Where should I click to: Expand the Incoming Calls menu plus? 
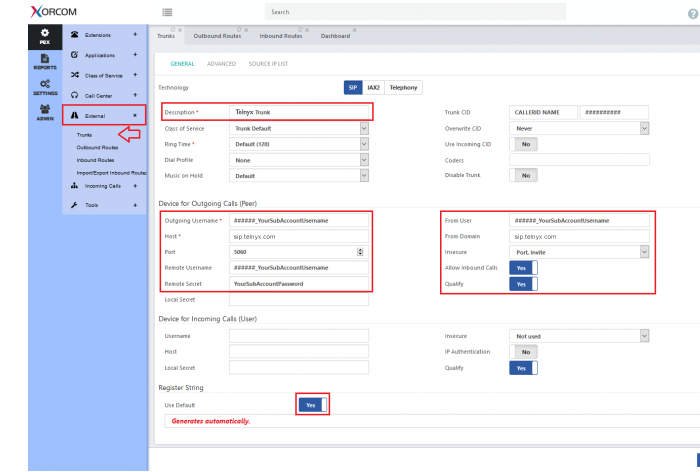pyautogui.click(x=135, y=186)
